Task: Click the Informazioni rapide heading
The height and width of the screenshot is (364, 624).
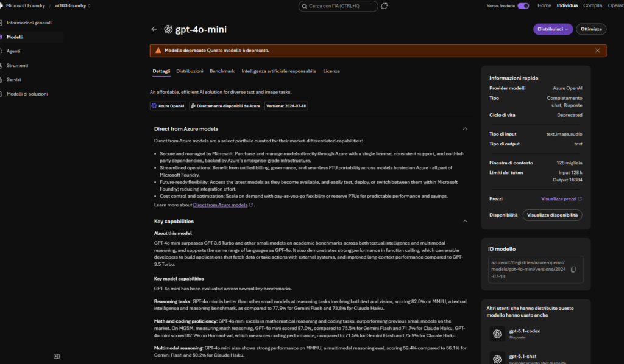Action: coord(513,79)
